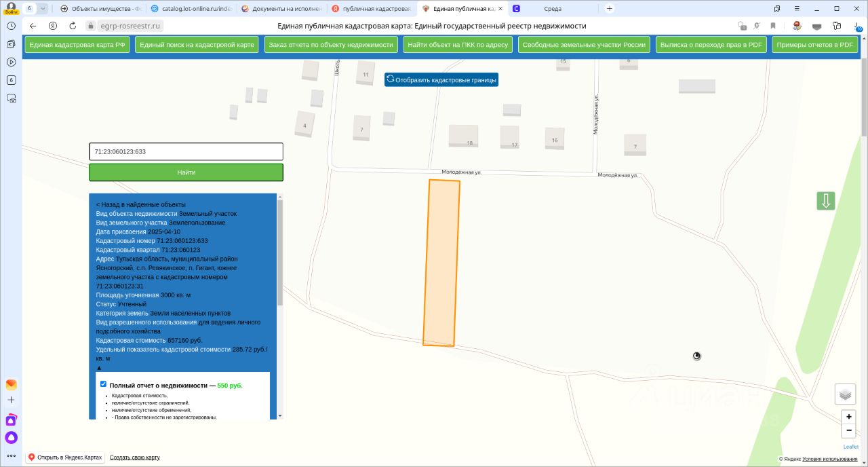Open Примеры отчетов в PDF
The width and height of the screenshot is (868, 467).
point(814,44)
